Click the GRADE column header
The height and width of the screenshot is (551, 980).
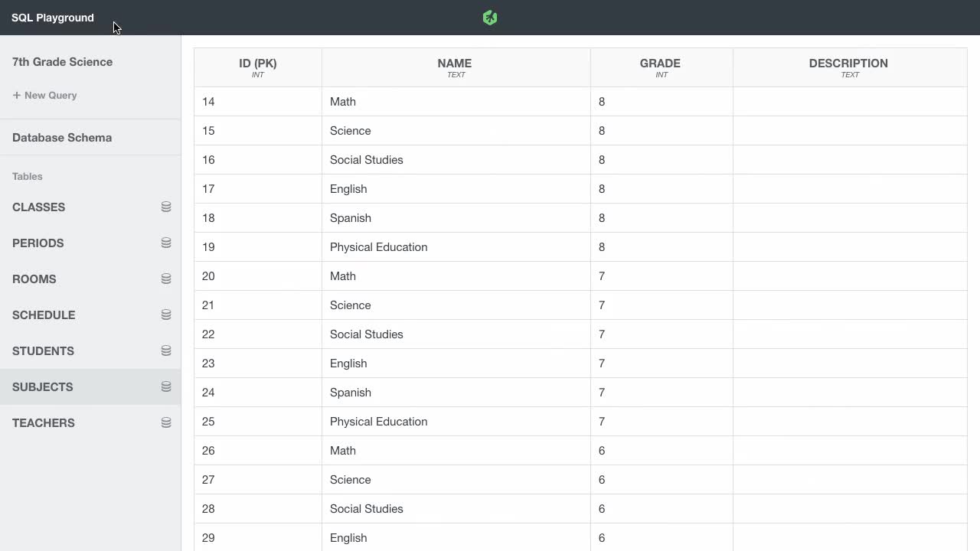pyautogui.click(x=660, y=67)
